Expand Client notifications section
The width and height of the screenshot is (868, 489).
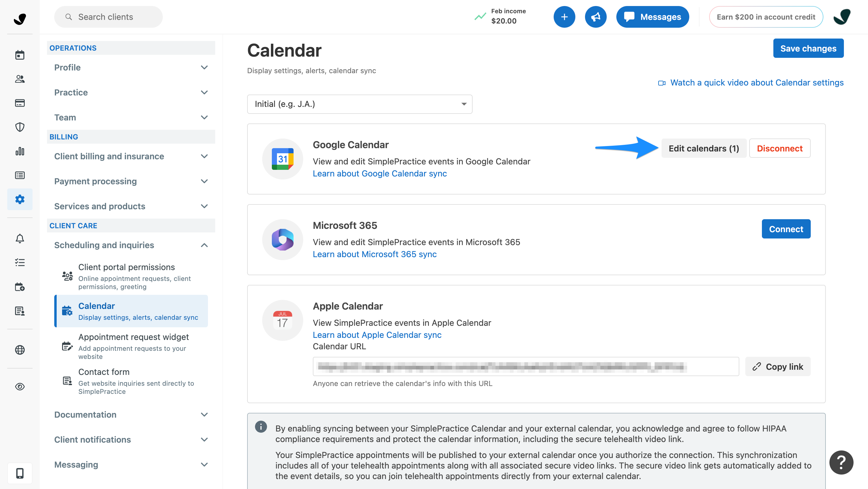131,440
